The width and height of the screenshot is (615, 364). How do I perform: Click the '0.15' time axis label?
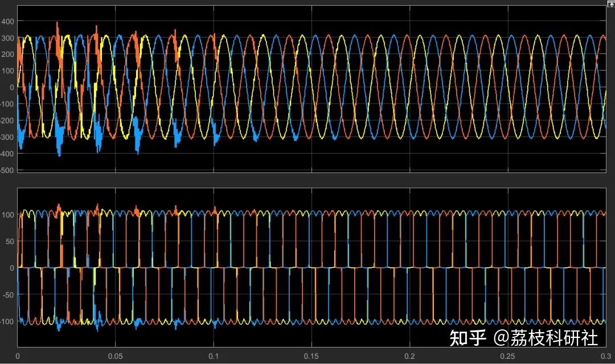click(311, 356)
